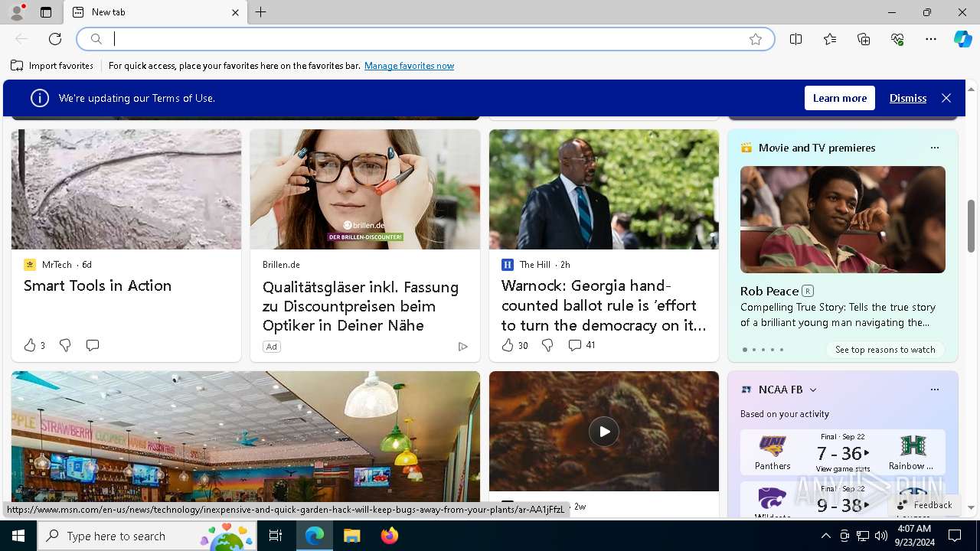Launch Firefox from taskbar
The width and height of the screenshot is (980, 551).
pyautogui.click(x=390, y=536)
